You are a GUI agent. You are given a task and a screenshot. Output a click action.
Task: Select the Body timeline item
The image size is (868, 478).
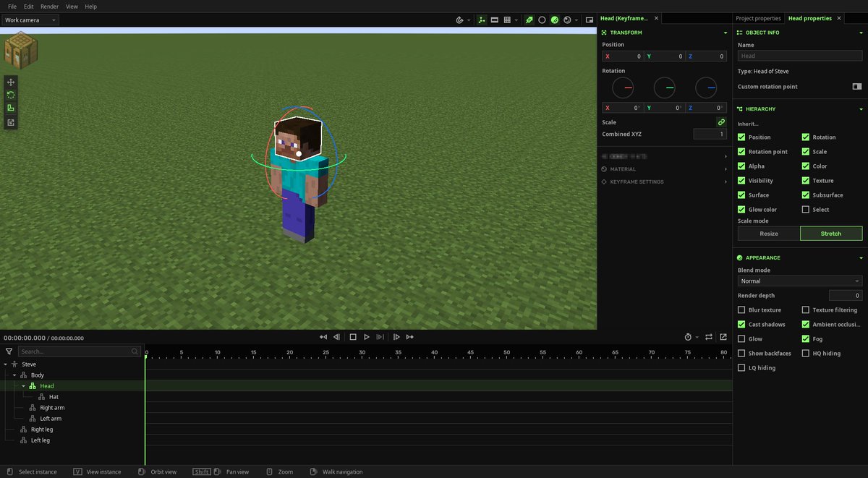(x=37, y=375)
